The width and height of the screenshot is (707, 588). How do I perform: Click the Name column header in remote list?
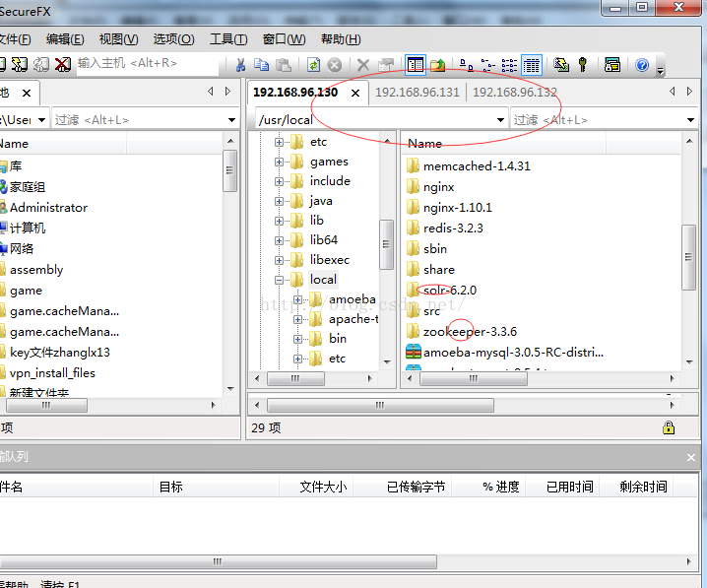(x=503, y=144)
